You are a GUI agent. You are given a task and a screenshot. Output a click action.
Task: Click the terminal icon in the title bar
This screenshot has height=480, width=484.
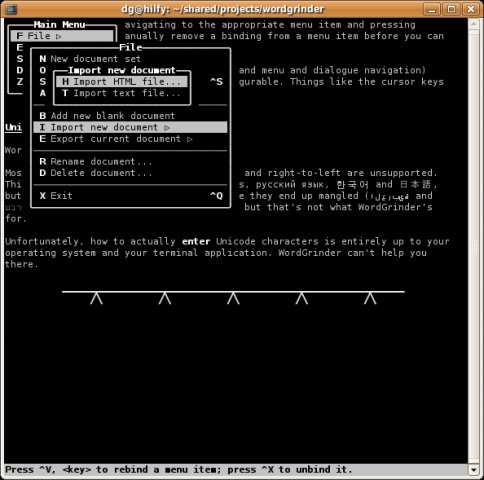pyautogui.click(x=11, y=9)
